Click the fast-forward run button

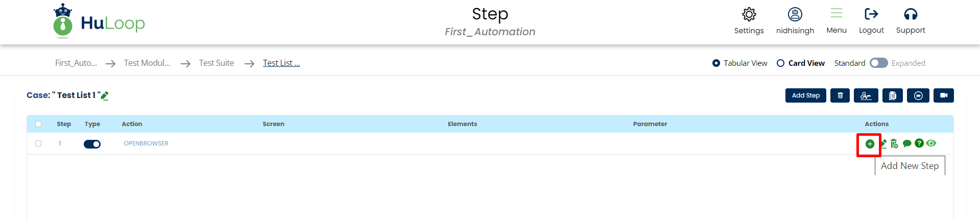click(918, 95)
